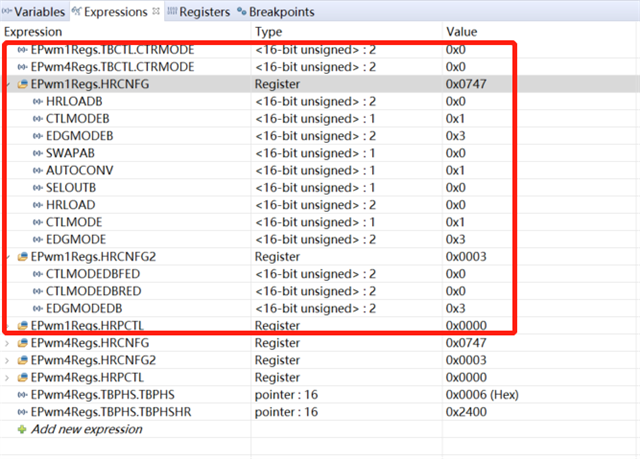Click the field icon beside SWAPAB
Viewport: 640px width, 459px height.
(38, 153)
